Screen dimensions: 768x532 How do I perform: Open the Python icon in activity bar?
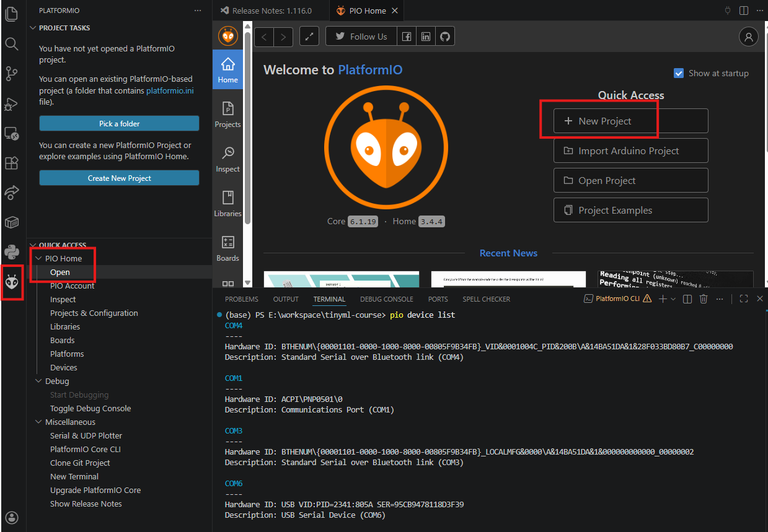tap(12, 252)
